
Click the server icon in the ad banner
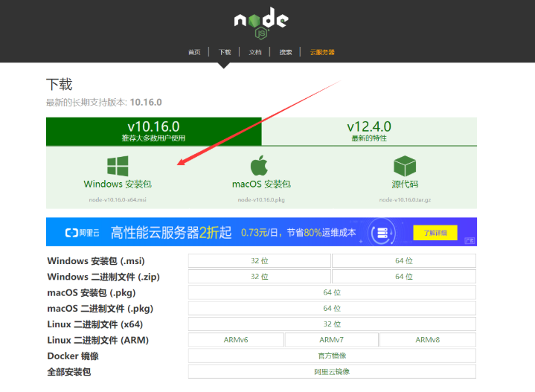click(382, 233)
